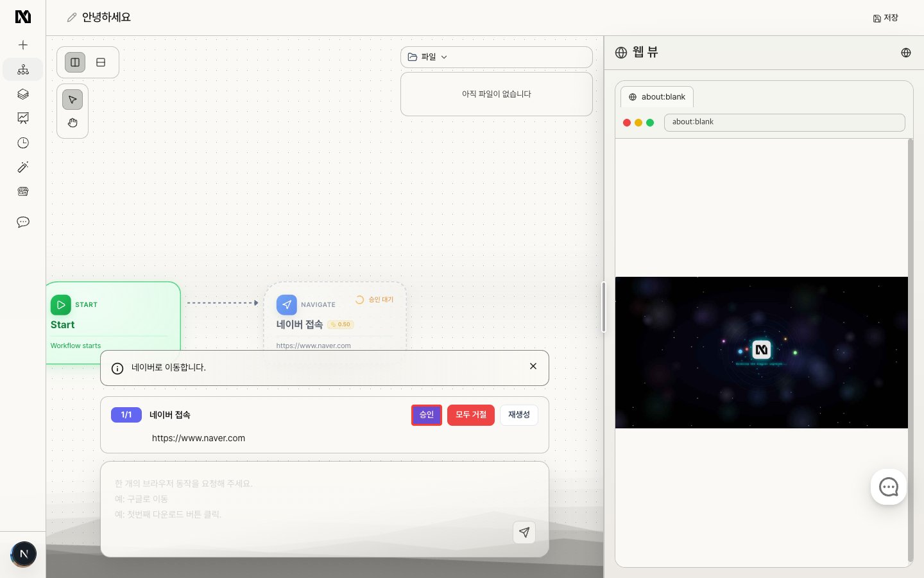Viewport: 924px width, 578px height.
Task: Click the 1/1 step badge
Action: coord(126,415)
